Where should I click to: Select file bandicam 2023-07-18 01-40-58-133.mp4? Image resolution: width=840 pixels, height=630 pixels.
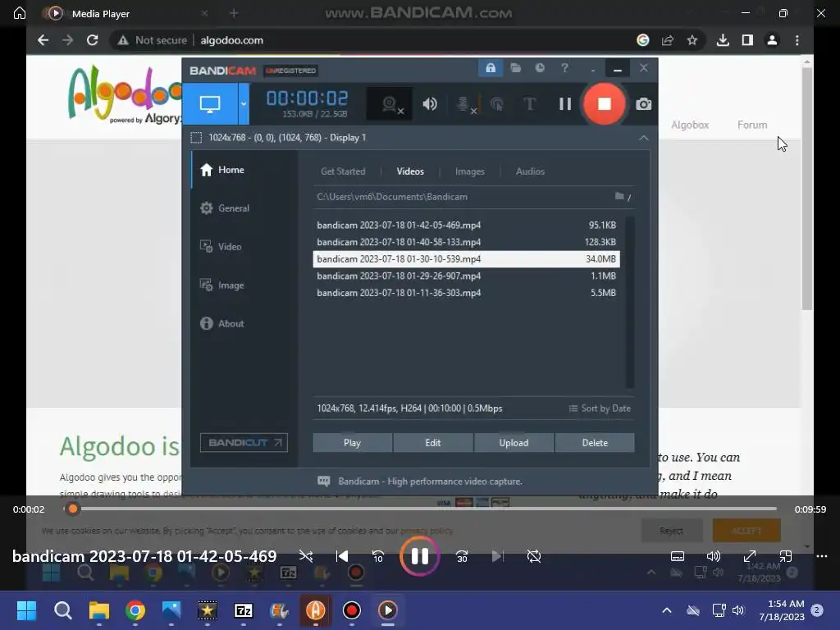coord(466,242)
